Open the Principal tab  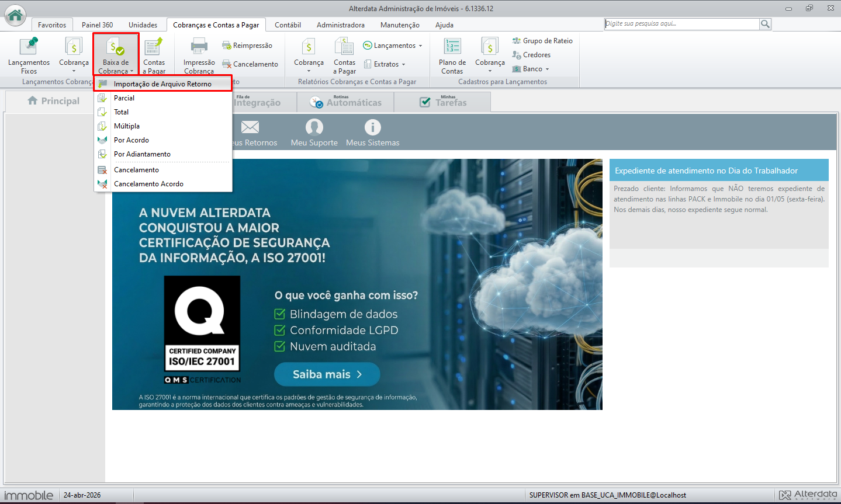54,101
